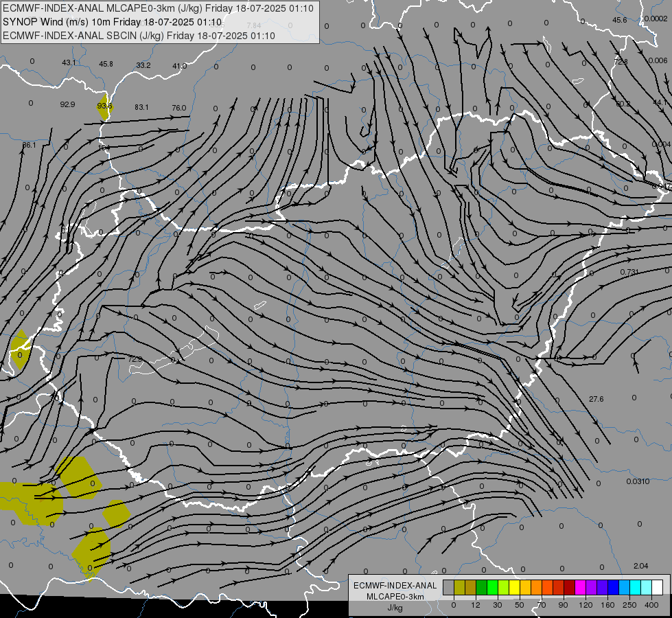The width and height of the screenshot is (672, 618).
Task: Click the pure yellow legend swatch
Action: [514, 587]
